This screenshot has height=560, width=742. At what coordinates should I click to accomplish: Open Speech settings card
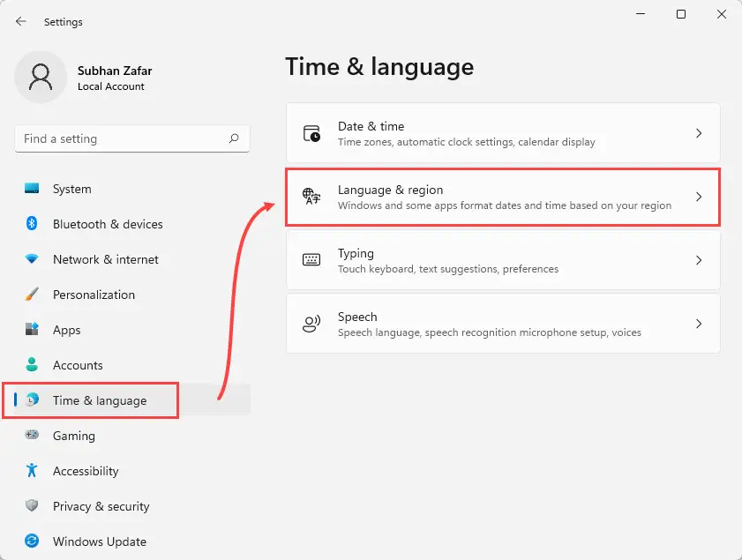(x=503, y=324)
